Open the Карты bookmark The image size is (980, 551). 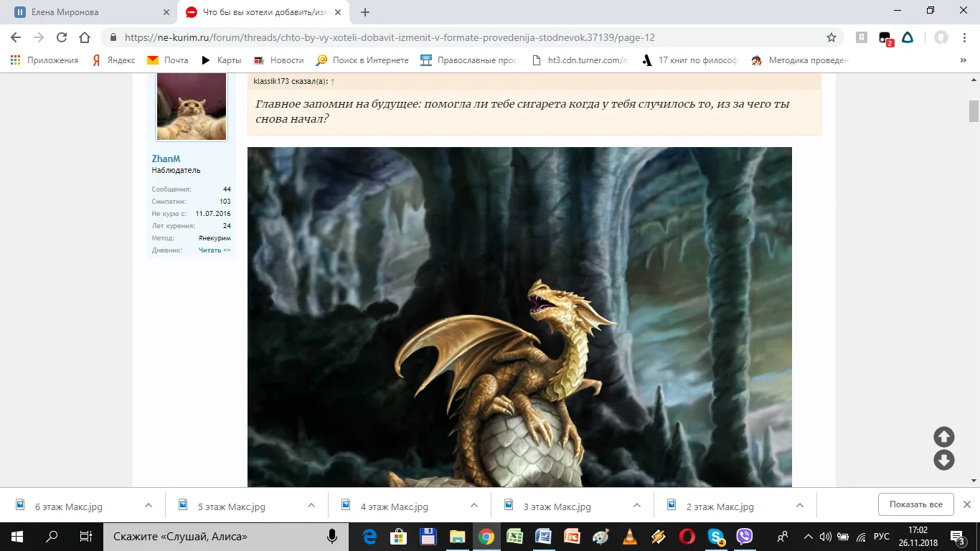221,60
